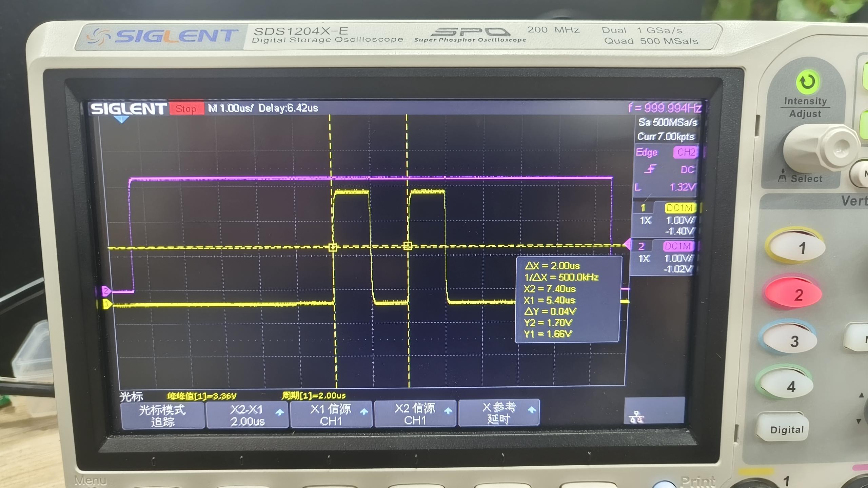
Task: Open the X 参考 延时 reference option
Action: click(x=498, y=413)
